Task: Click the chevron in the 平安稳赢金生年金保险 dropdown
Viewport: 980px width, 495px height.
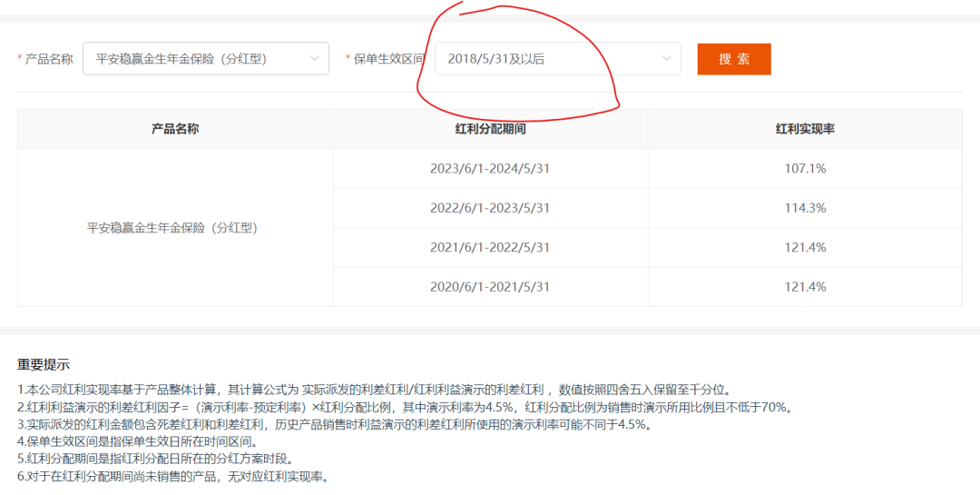Action: [314, 58]
